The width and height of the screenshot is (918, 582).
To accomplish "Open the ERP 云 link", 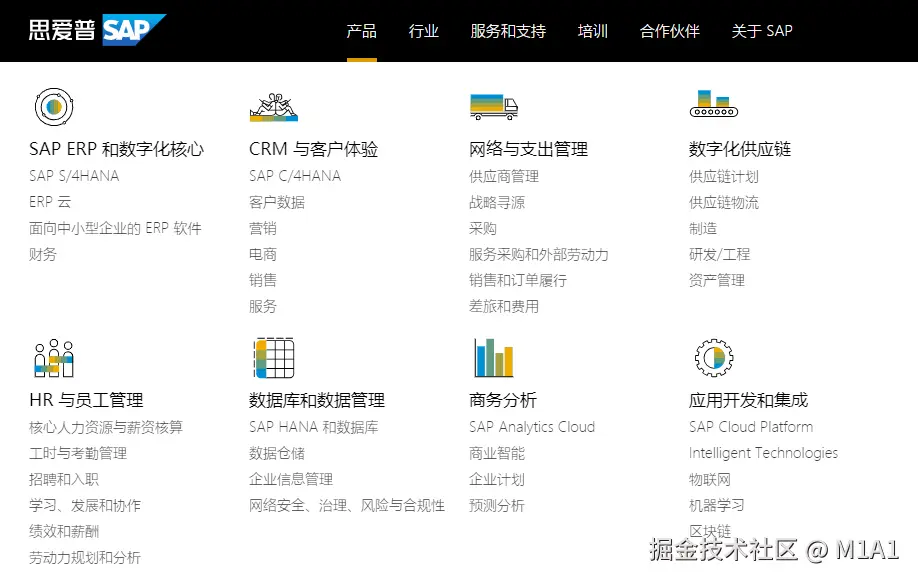I will 50,202.
